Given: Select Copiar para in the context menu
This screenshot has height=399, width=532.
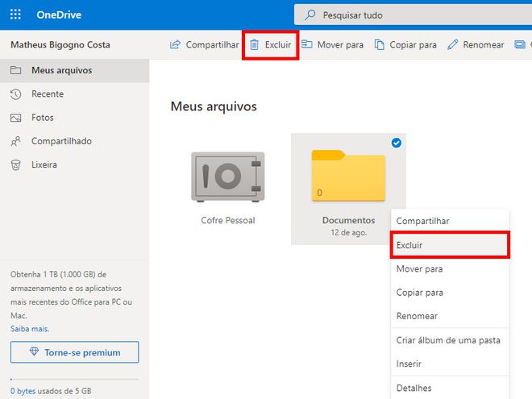Looking at the screenshot, I should 450,293.
